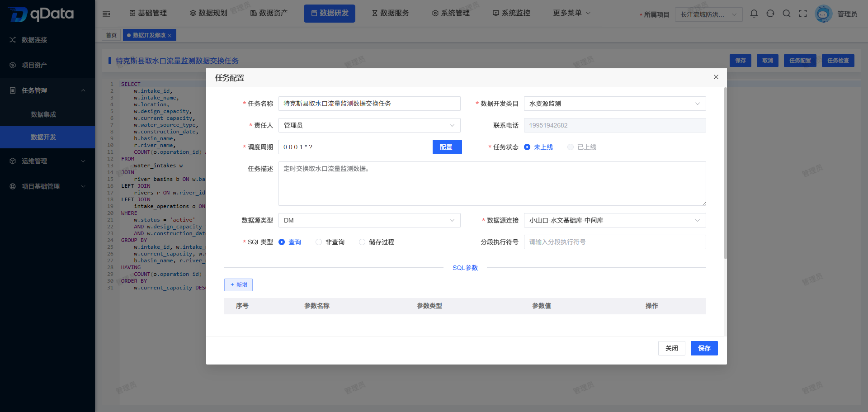The image size is (868, 412).
Task: Collapse 任务管理 sidebar group
Action: [x=83, y=90]
